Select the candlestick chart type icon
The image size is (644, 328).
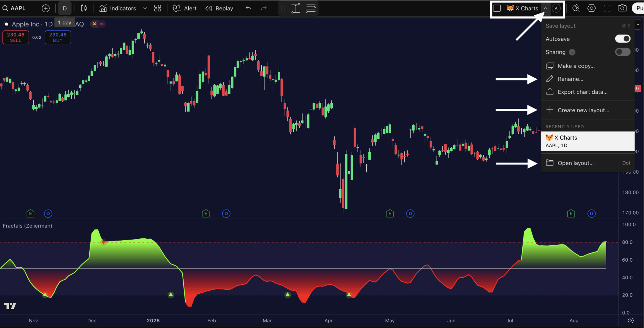coord(84,8)
